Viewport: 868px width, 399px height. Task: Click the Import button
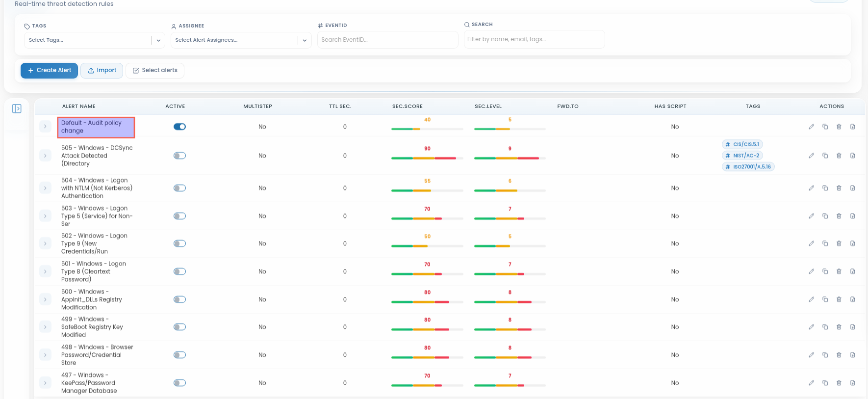click(x=102, y=70)
